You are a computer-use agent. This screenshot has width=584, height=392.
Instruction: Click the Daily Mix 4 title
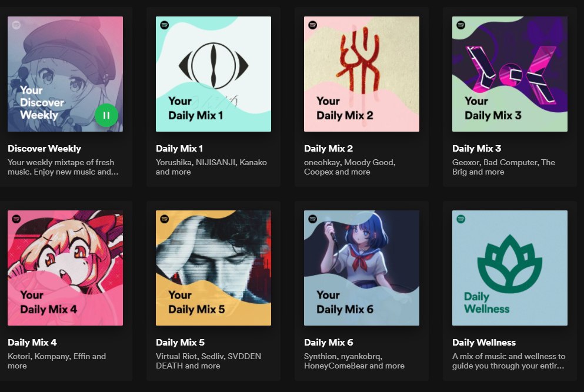(x=32, y=343)
